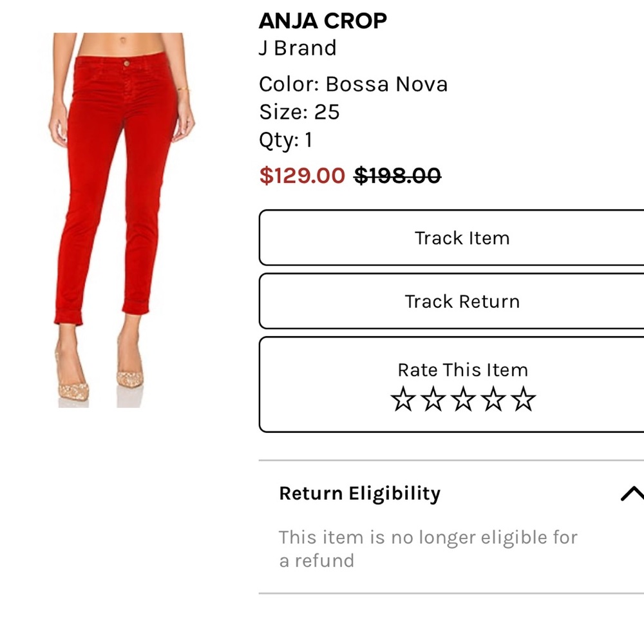
Task: Click the Return Eligibility heading
Action: click(359, 493)
